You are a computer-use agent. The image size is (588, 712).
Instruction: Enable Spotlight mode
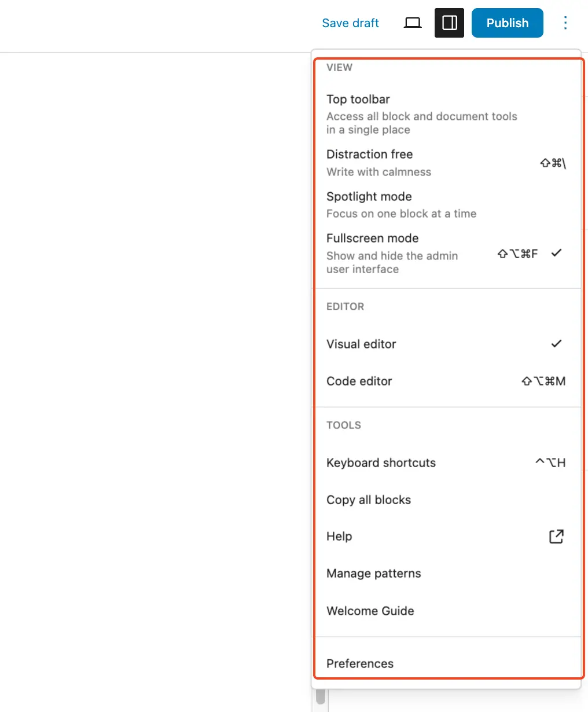pyautogui.click(x=369, y=196)
